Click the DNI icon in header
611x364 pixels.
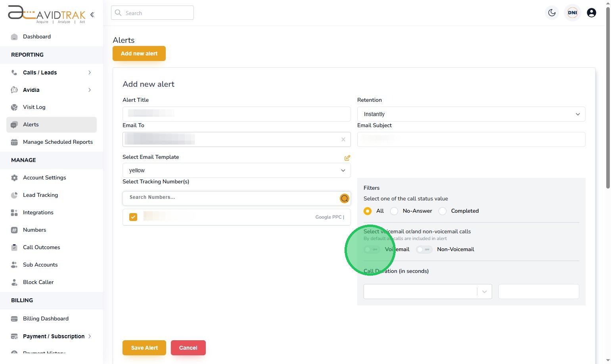click(572, 13)
